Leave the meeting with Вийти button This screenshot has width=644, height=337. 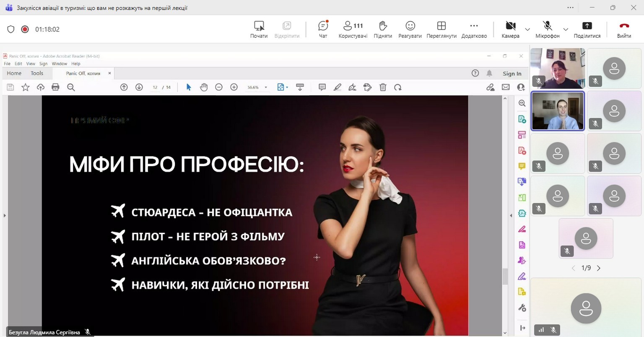pyautogui.click(x=624, y=29)
